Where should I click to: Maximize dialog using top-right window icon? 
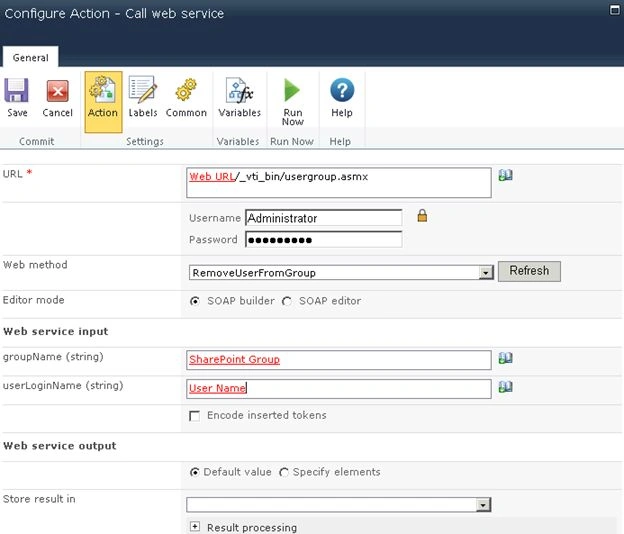614,10
